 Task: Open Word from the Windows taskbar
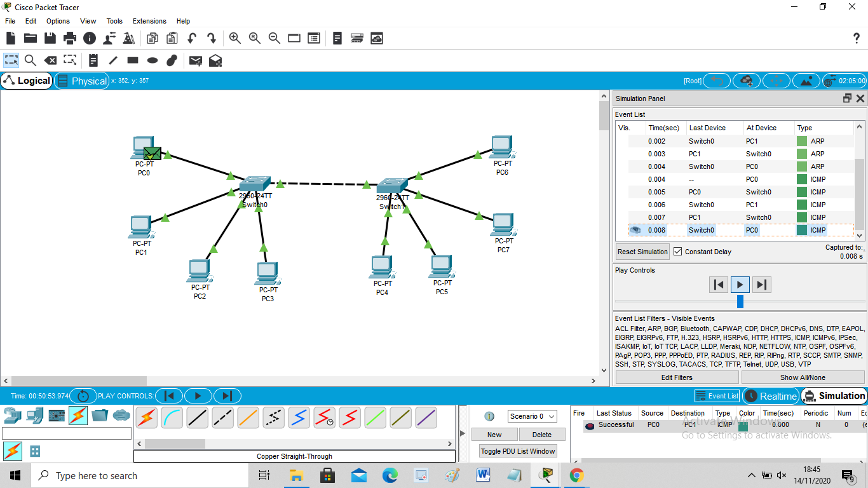tap(483, 475)
